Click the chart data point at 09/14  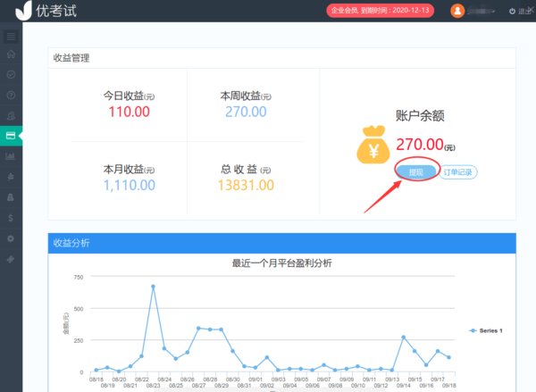(x=404, y=338)
